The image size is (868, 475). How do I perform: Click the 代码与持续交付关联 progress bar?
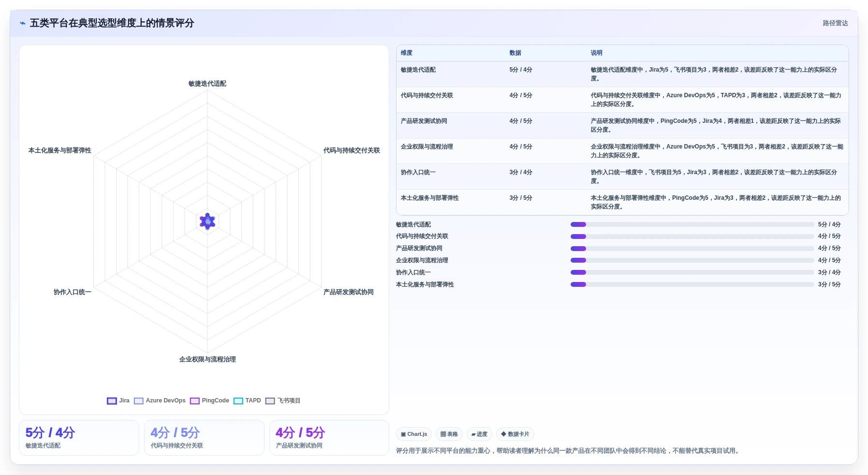tap(692, 237)
